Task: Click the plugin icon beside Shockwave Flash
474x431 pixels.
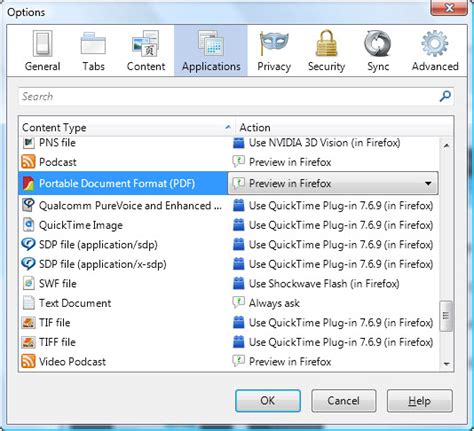Action: tap(238, 283)
